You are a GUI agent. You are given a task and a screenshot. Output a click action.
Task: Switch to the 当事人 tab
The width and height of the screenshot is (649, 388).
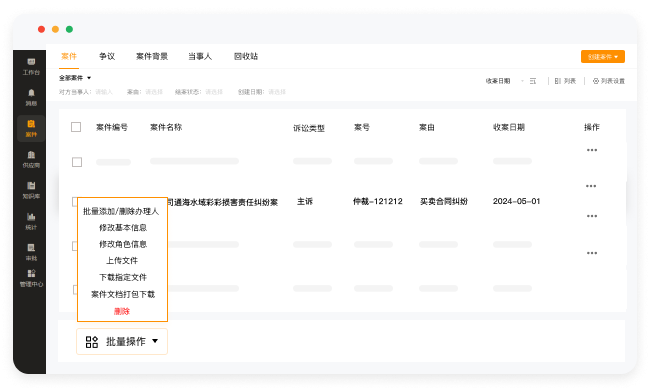200,56
